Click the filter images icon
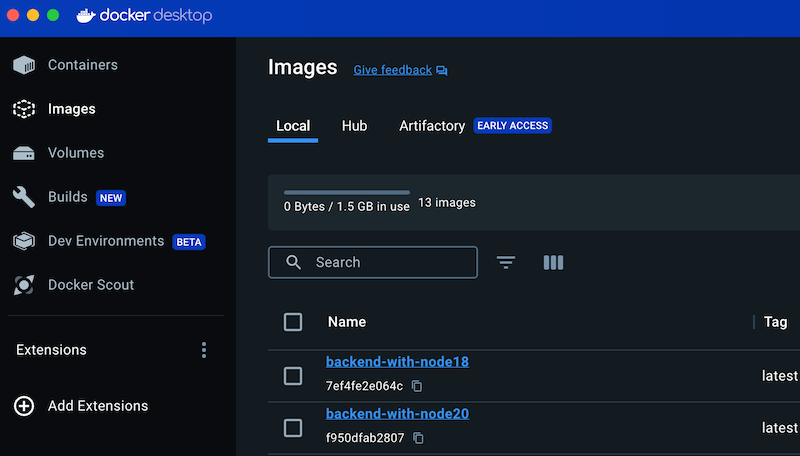Screen dimensions: 800x456 click(506, 262)
